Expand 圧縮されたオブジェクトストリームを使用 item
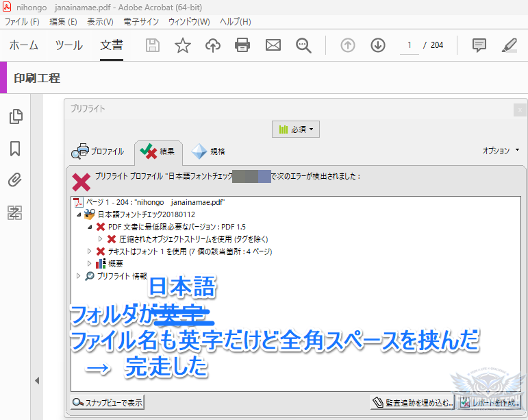This screenshot has height=420, width=528. (101, 239)
